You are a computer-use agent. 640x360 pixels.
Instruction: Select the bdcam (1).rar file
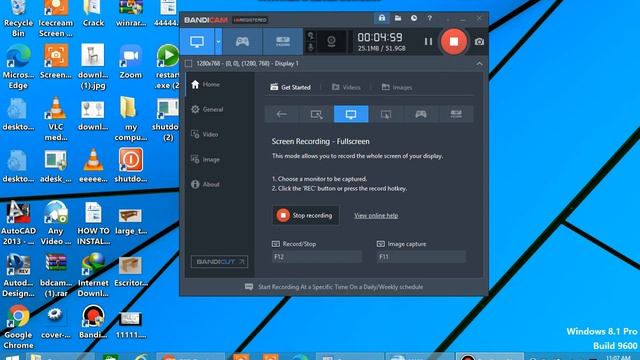[56, 275]
